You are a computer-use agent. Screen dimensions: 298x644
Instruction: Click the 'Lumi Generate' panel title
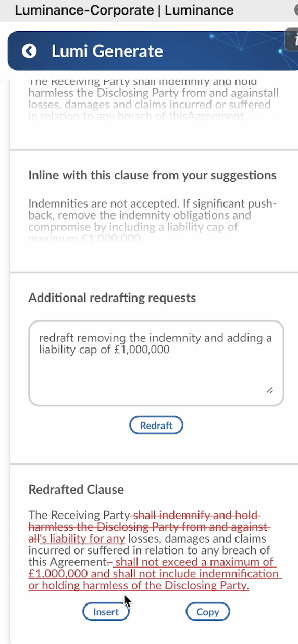pyautogui.click(x=107, y=51)
